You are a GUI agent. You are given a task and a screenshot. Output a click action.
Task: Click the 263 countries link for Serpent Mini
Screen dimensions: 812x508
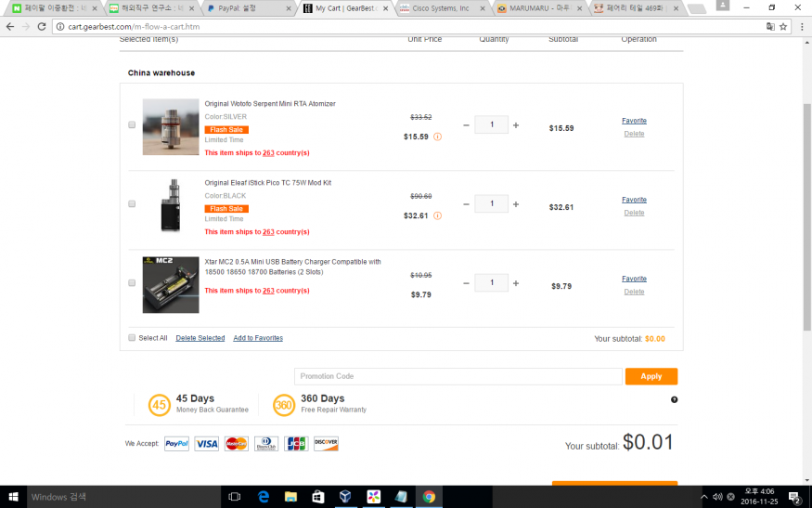coord(268,153)
